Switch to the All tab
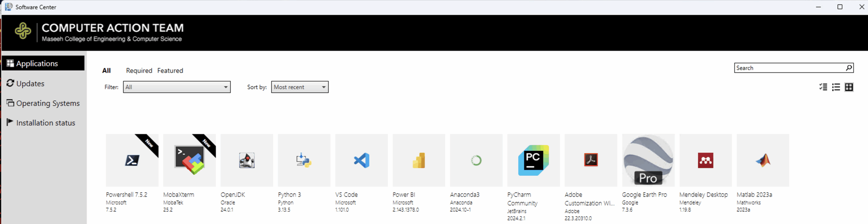 point(106,71)
